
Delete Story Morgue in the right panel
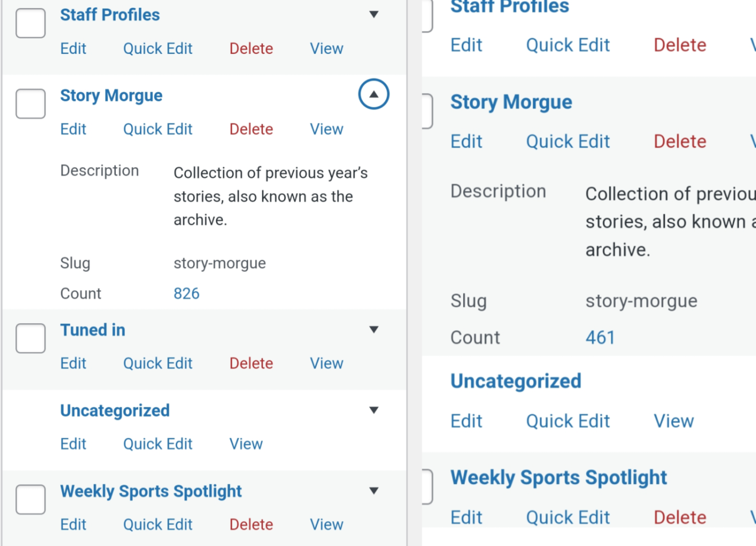click(x=680, y=141)
